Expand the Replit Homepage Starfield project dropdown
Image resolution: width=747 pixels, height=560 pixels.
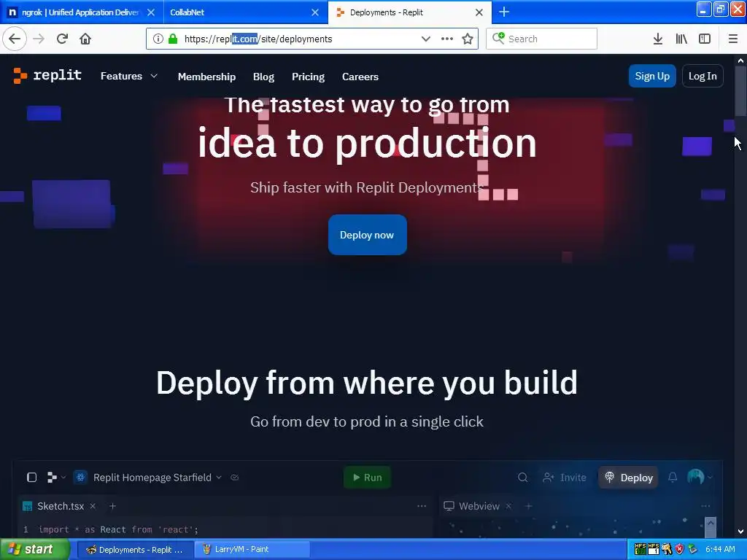click(x=219, y=477)
